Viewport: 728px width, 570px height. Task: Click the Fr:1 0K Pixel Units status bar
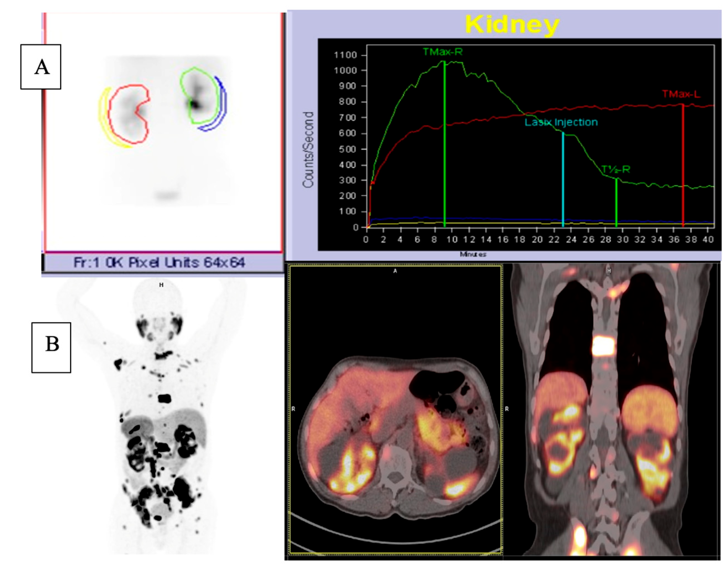point(159,263)
